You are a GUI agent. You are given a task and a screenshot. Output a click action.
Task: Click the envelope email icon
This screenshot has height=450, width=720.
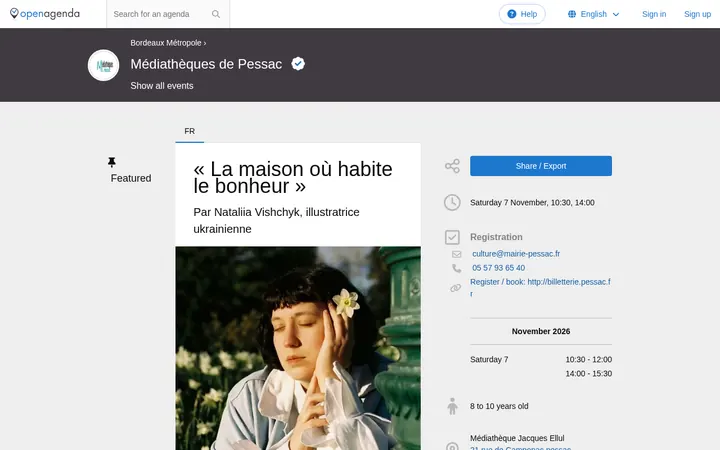pos(456,254)
